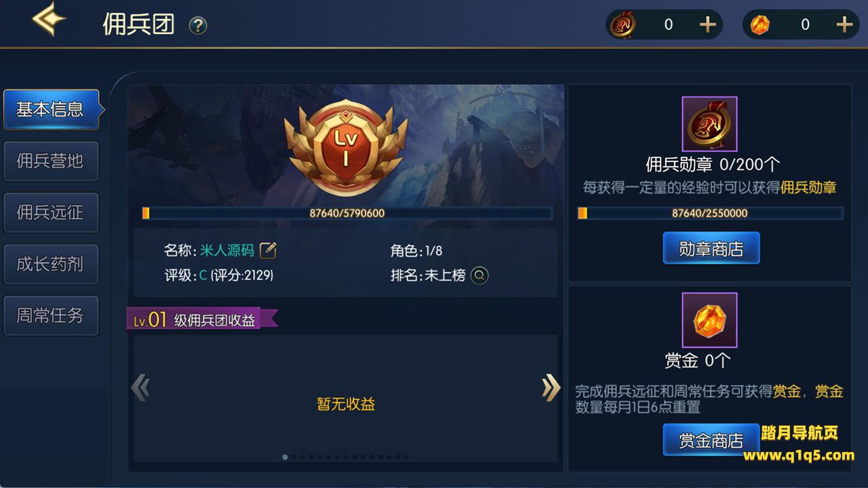
Task: Show previous level rewards with left chevron
Action: [140, 388]
